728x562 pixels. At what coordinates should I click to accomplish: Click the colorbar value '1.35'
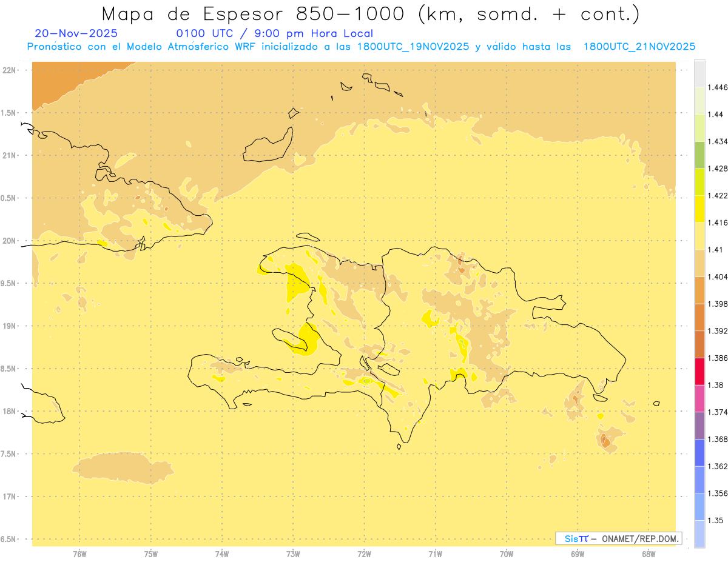[x=715, y=520]
